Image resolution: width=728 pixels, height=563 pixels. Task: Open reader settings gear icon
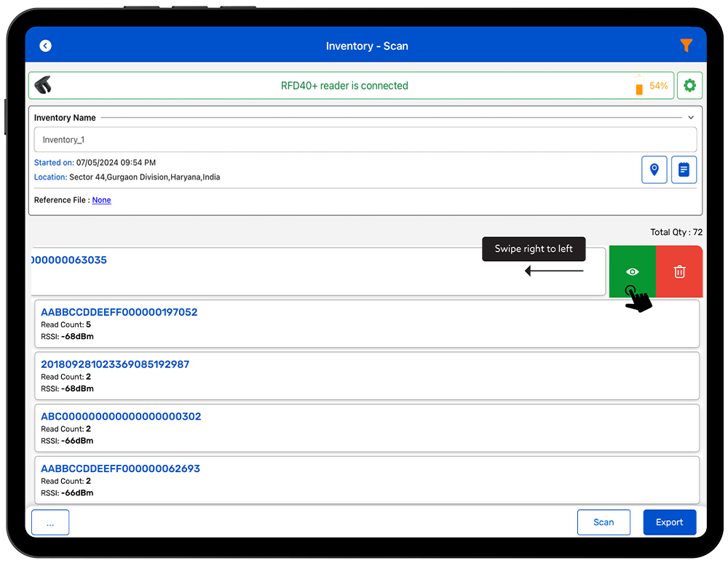[689, 86]
